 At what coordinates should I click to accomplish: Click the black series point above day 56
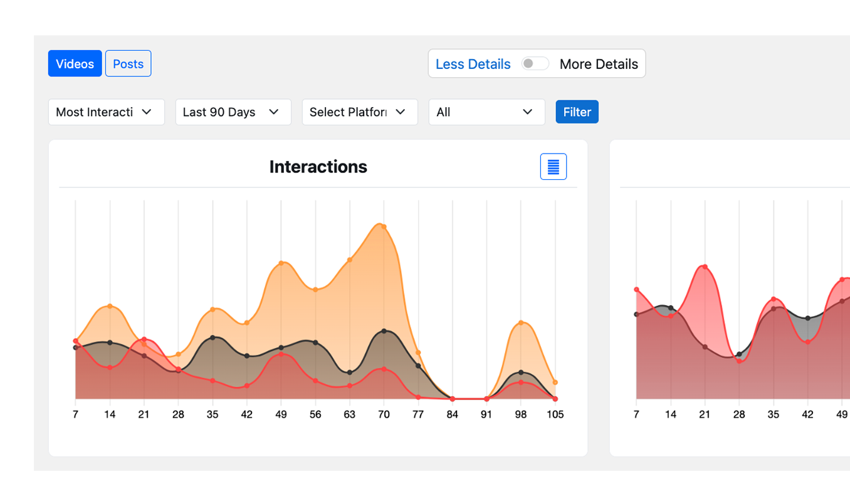(x=315, y=342)
